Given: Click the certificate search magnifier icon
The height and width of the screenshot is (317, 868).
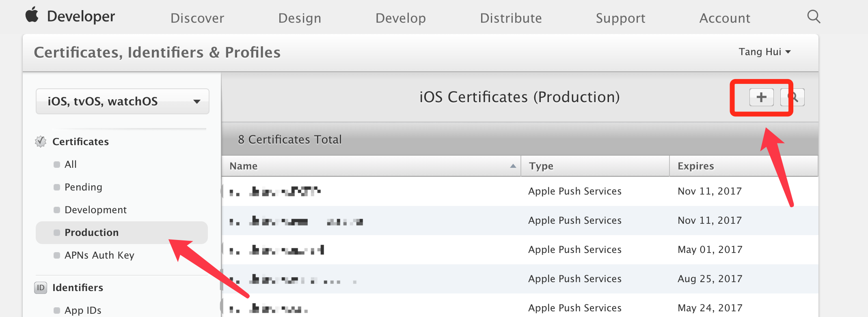Looking at the screenshot, I should coord(793,97).
